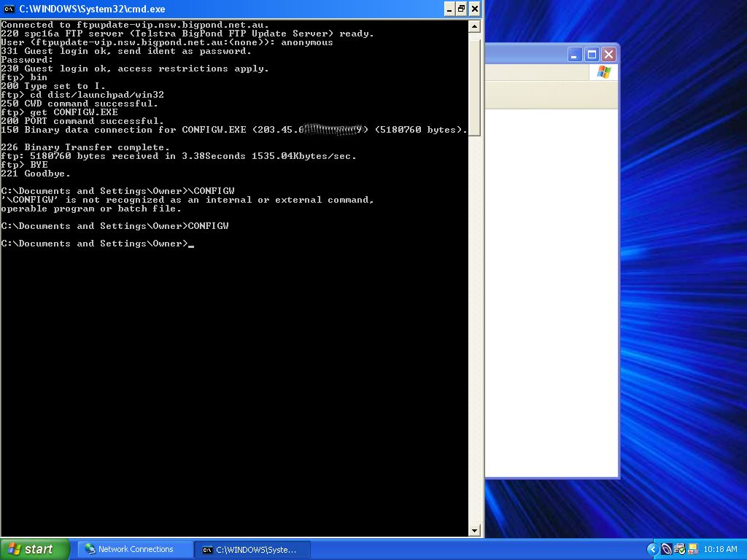The height and width of the screenshot is (560, 747).
Task: Open the cmd.exe title bar system menu icon
Action: click(x=9, y=9)
